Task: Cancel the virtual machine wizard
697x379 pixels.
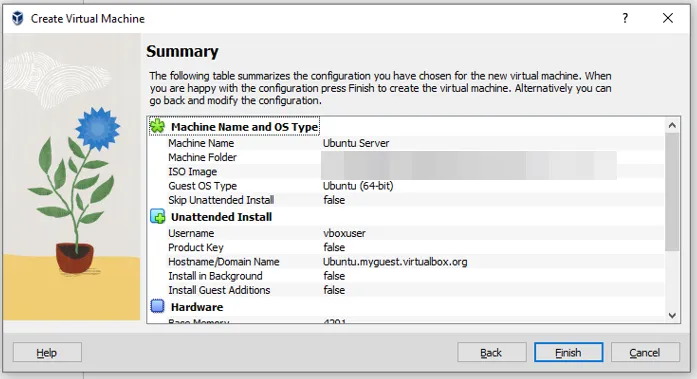Action: (x=645, y=353)
